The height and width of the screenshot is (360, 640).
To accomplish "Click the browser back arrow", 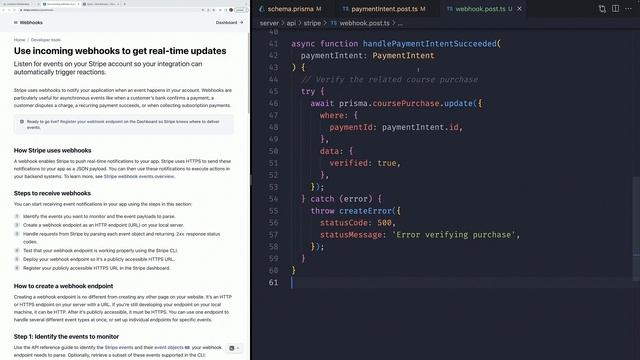I will [4, 10].
